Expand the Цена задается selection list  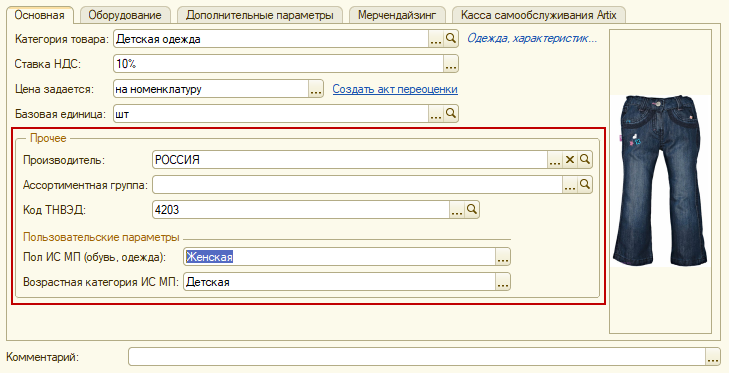click(316, 89)
